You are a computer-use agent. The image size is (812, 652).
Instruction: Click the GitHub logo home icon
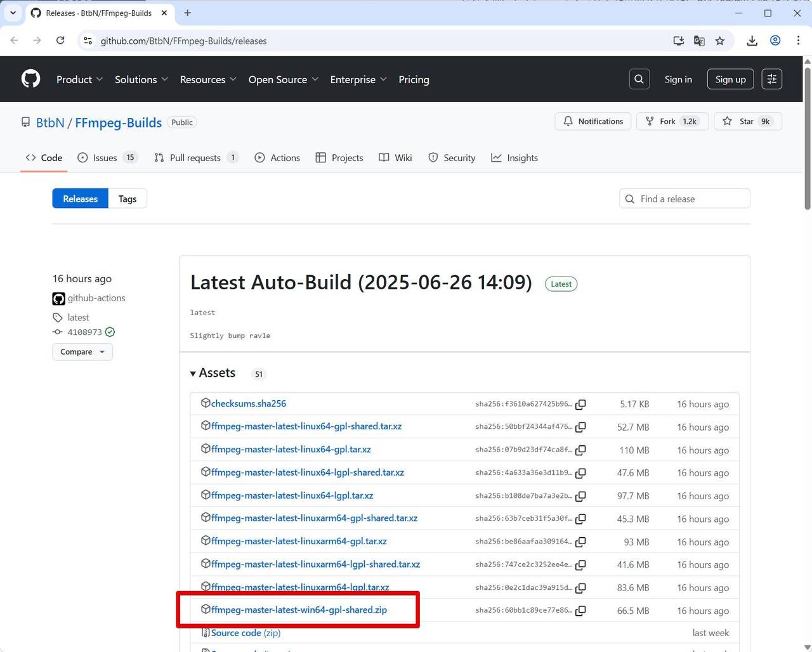pyautogui.click(x=30, y=79)
